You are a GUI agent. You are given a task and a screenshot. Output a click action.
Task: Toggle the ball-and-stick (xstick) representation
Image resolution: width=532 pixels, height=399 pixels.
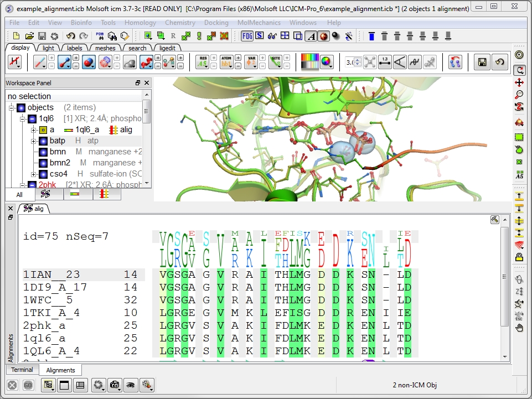pyautogui.click(x=64, y=62)
